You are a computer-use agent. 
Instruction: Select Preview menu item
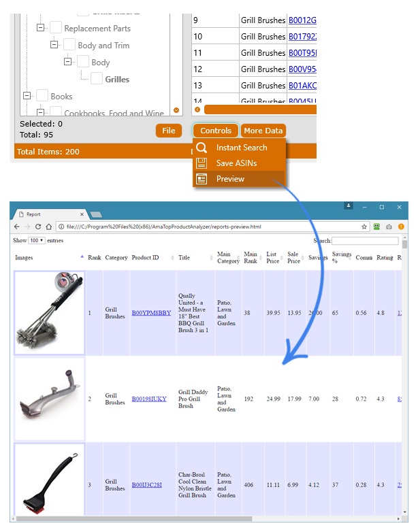[239, 179]
